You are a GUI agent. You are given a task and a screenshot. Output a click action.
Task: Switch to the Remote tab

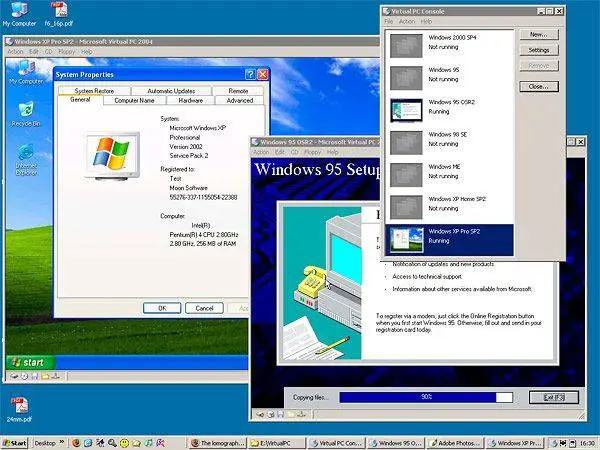tap(238, 91)
